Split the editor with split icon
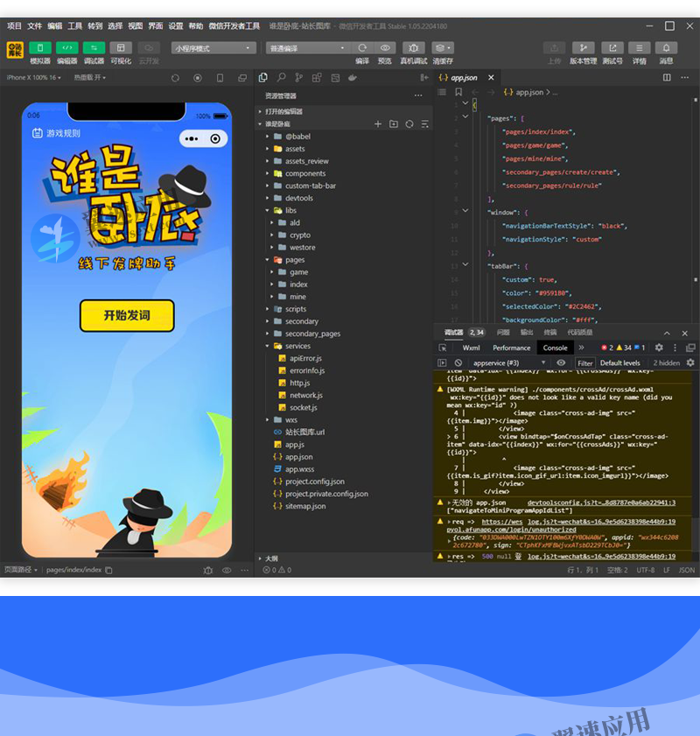This screenshot has width=700, height=736. 667,78
